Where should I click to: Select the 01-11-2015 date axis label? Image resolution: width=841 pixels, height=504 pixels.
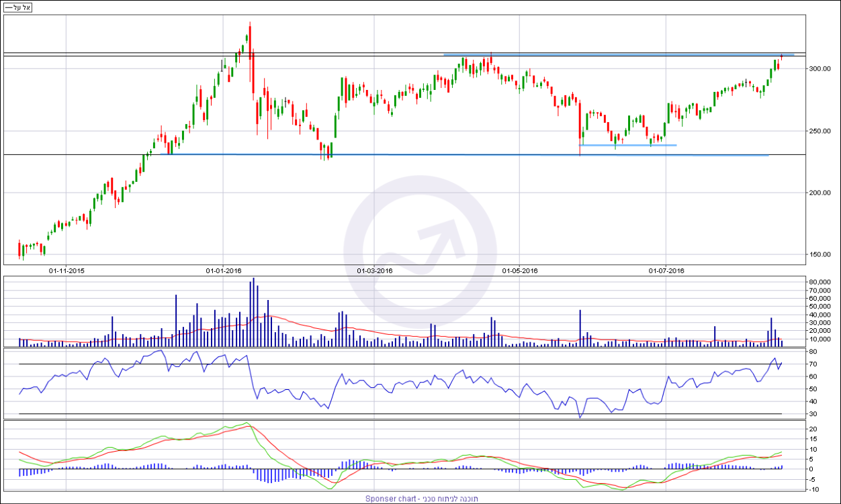[x=67, y=270]
